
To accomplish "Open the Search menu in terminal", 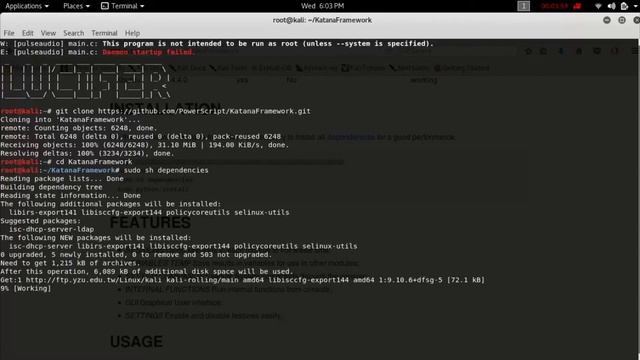I will pyautogui.click(x=73, y=33).
